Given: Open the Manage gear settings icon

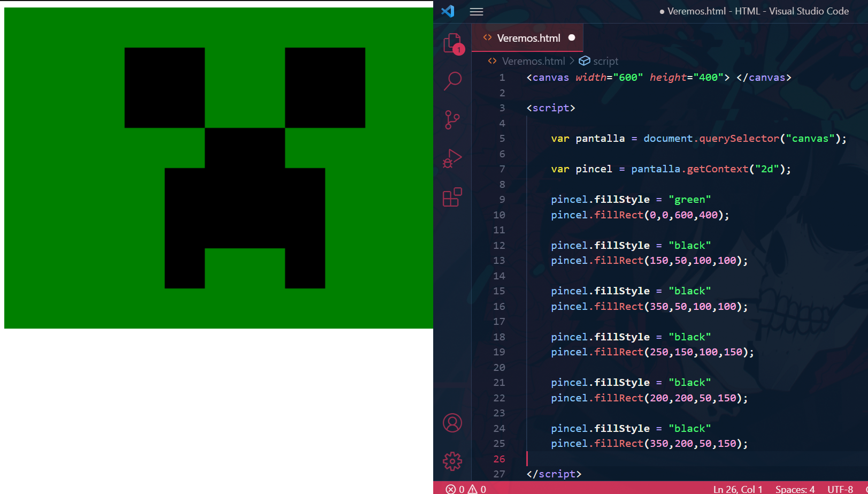Looking at the screenshot, I should (x=452, y=461).
